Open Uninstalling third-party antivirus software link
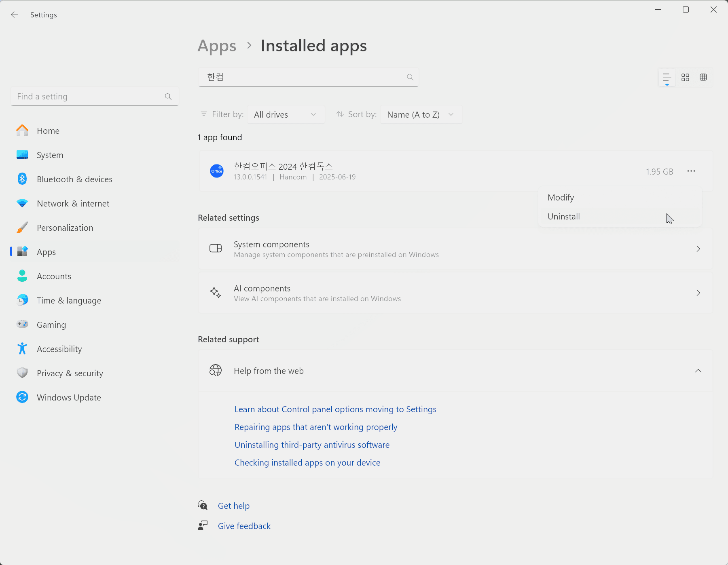This screenshot has height=565, width=728. (312, 445)
